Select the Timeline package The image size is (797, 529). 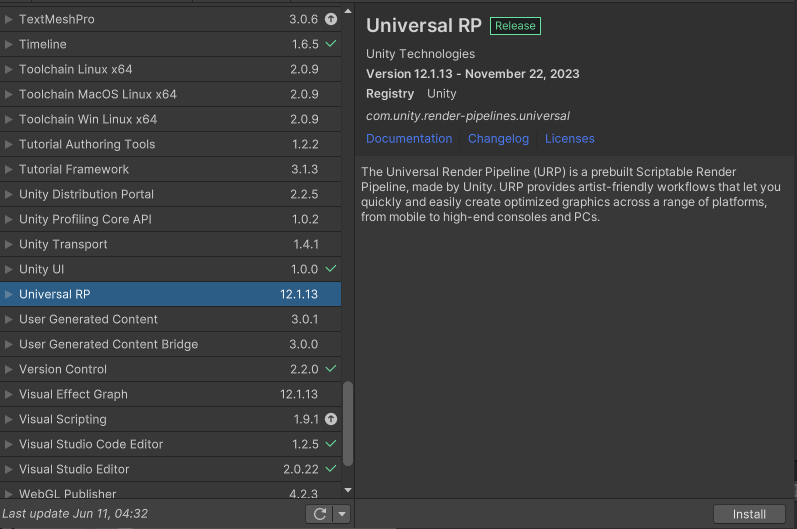pos(170,44)
